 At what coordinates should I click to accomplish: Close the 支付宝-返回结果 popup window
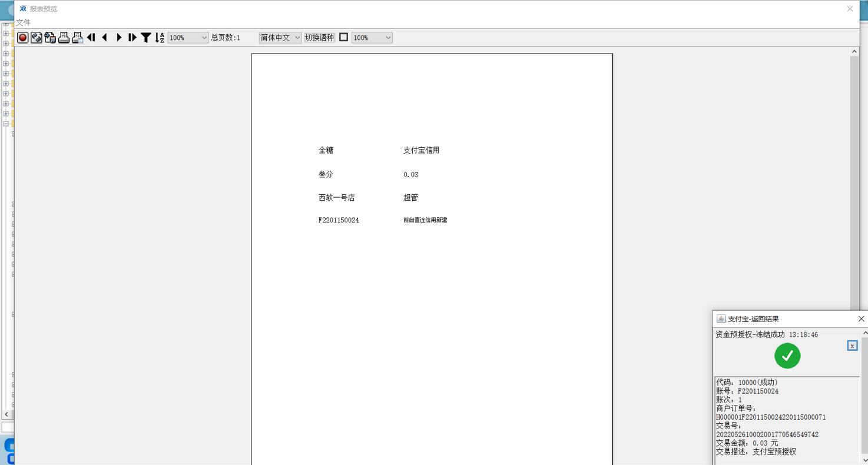click(x=861, y=318)
